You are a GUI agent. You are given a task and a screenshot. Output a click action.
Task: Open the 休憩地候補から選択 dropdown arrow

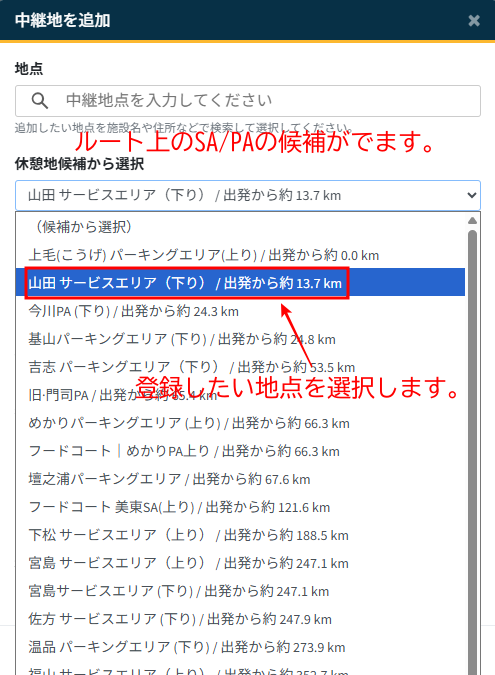pos(472,195)
